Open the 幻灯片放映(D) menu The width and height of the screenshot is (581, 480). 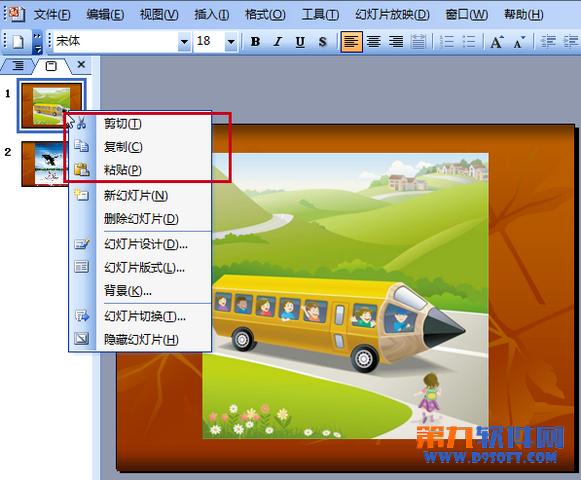(392, 15)
